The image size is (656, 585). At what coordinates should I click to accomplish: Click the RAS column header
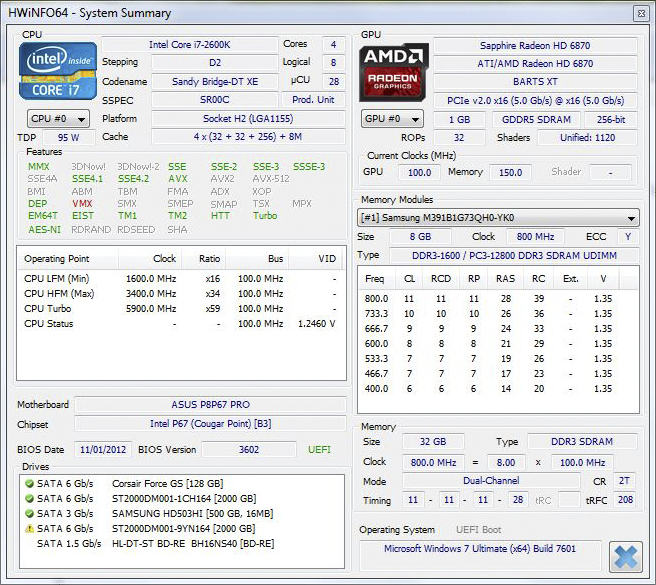point(505,279)
